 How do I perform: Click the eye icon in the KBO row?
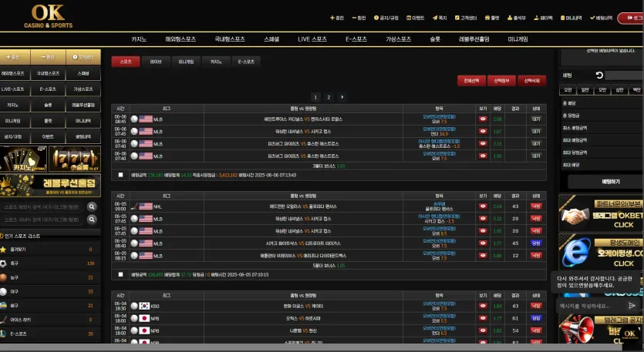pos(483,306)
